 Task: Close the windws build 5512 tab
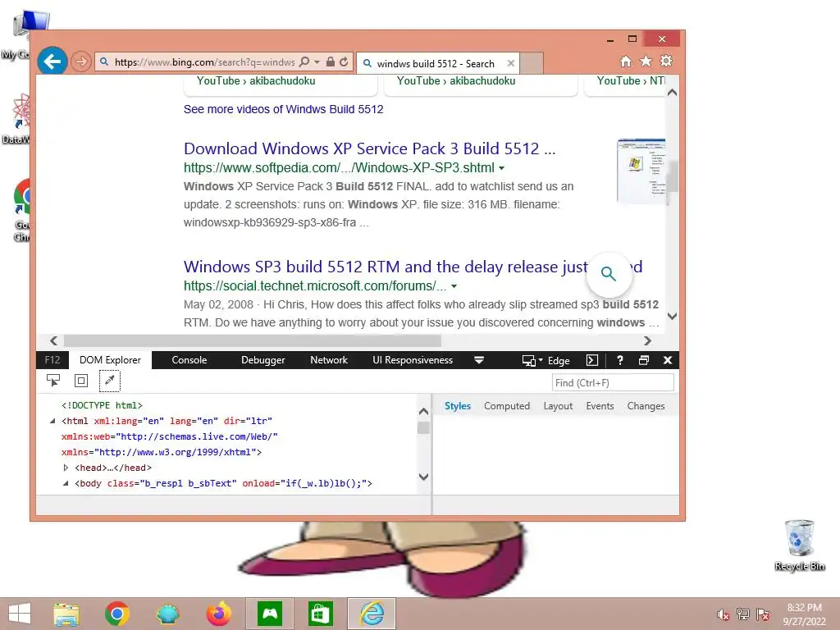(511, 63)
